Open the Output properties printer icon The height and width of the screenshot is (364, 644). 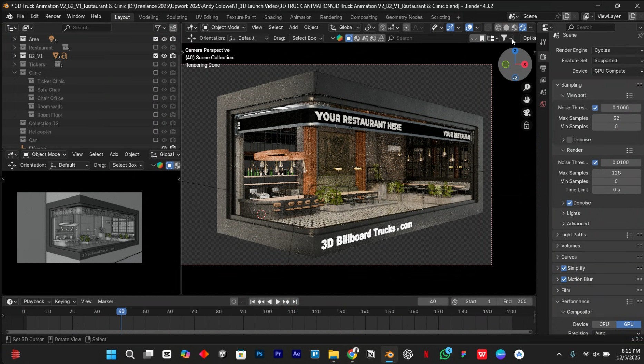pyautogui.click(x=543, y=68)
